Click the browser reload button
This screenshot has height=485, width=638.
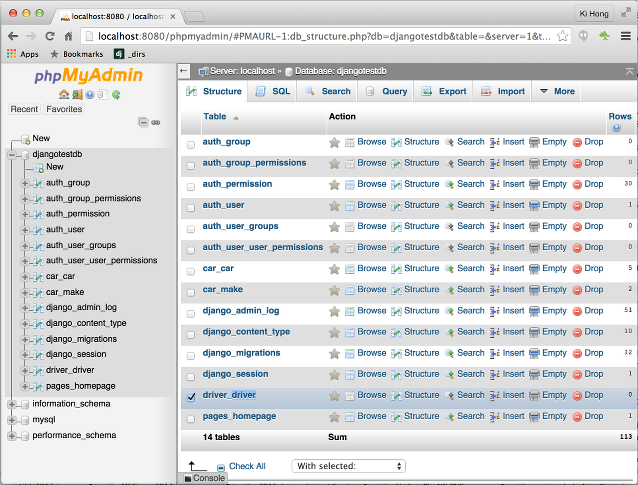point(50,36)
